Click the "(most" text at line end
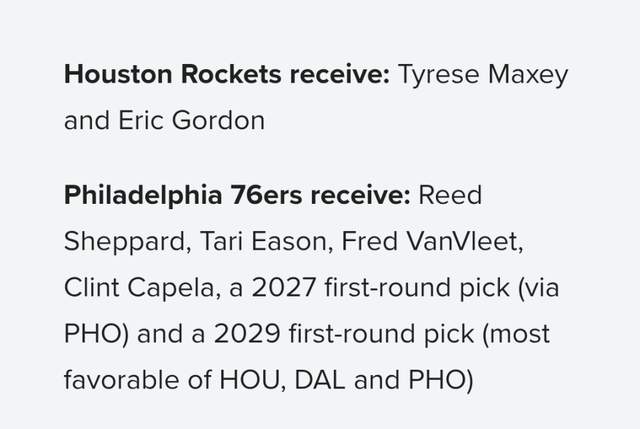This screenshot has height=429, width=640. coord(517,334)
